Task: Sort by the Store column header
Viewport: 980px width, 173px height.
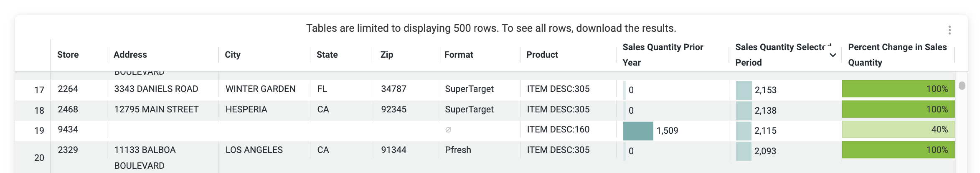Action: coord(68,55)
